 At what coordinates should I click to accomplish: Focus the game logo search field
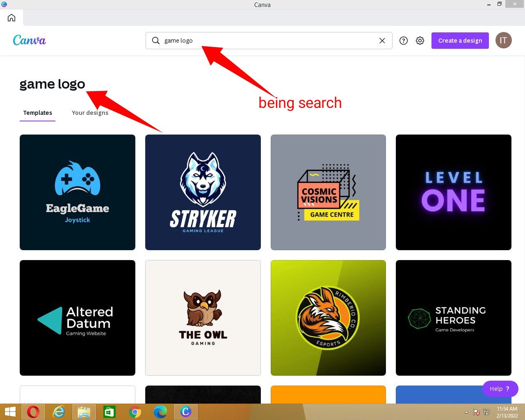tap(269, 41)
